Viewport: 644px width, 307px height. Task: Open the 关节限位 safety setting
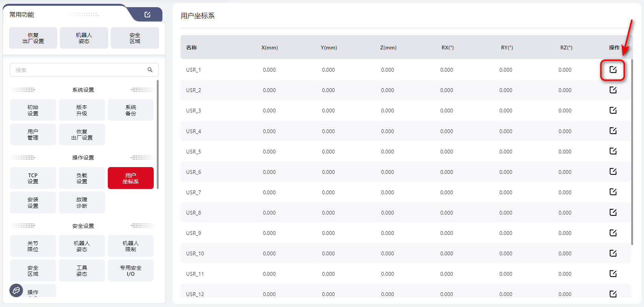[33, 246]
